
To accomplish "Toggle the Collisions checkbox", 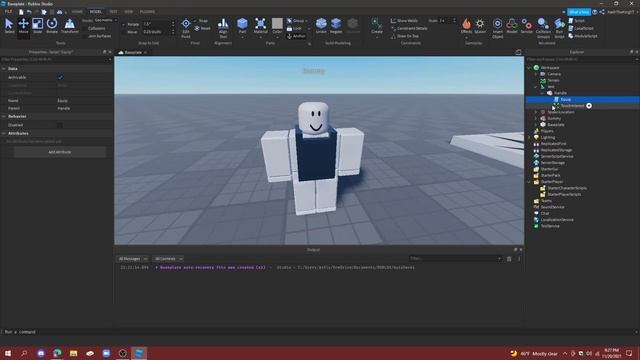I will click(85, 28).
